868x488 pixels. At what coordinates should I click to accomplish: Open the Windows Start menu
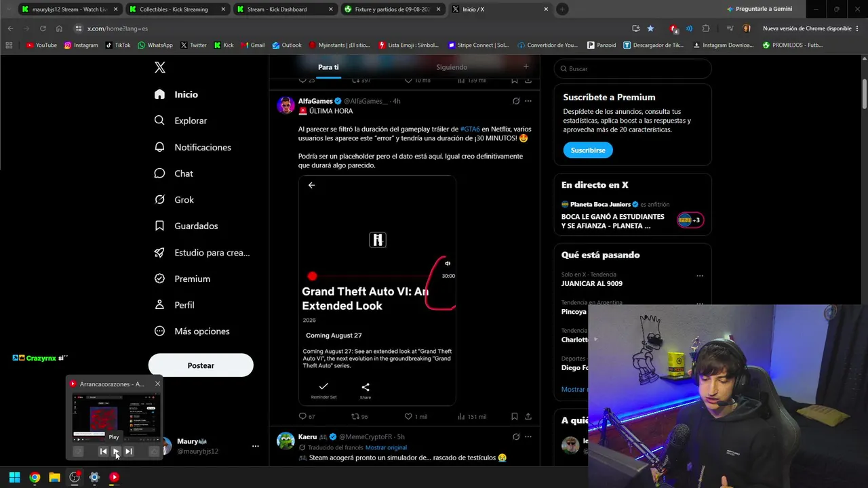14,477
